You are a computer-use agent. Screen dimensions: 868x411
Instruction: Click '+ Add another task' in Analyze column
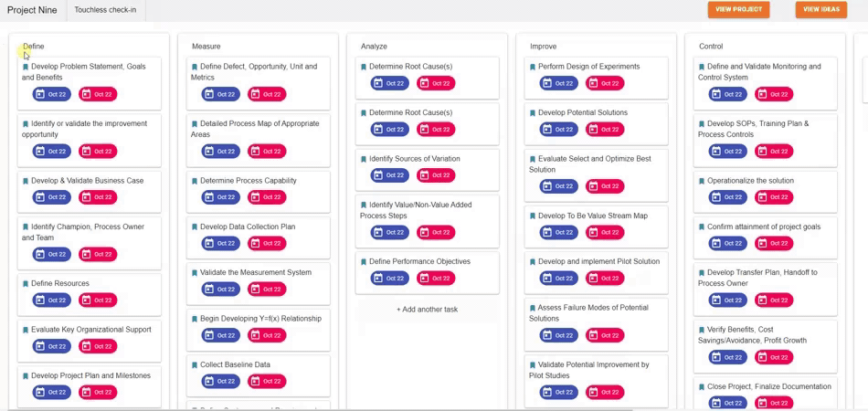point(427,310)
